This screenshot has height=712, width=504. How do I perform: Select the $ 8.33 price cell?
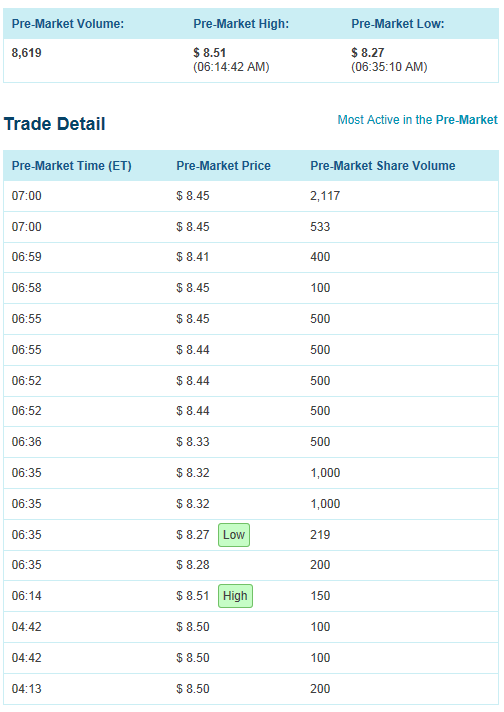pos(193,442)
